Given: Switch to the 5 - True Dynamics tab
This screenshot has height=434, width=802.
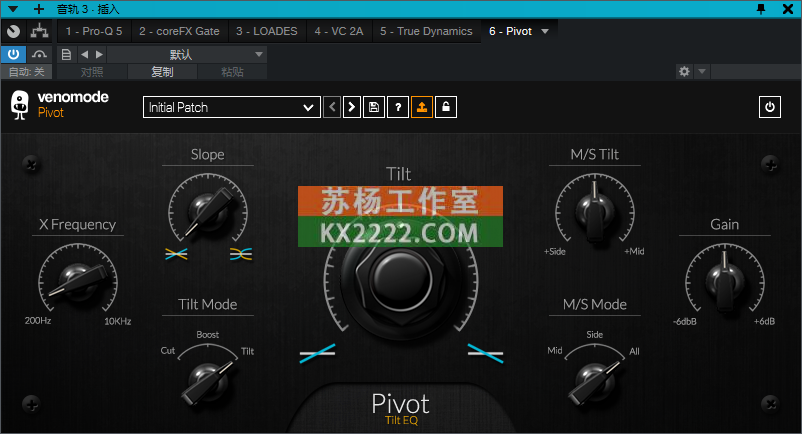Looking at the screenshot, I should point(426,31).
